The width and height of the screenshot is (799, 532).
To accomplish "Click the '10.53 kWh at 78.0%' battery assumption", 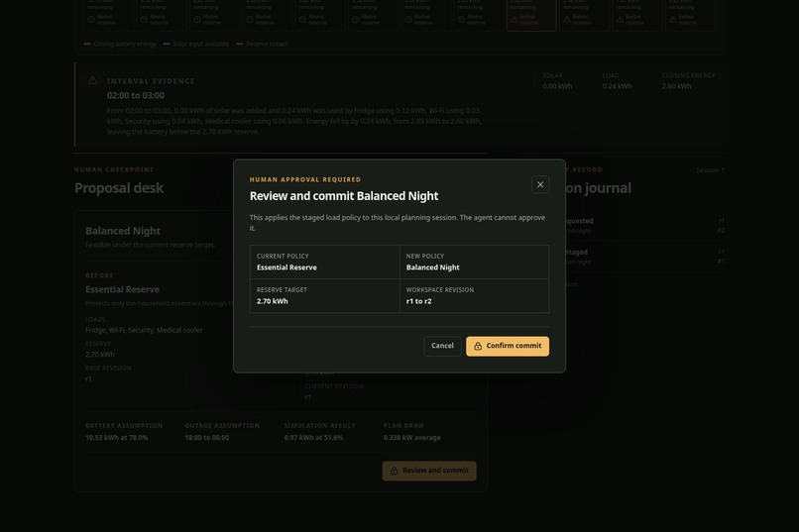I will pyautogui.click(x=117, y=437).
